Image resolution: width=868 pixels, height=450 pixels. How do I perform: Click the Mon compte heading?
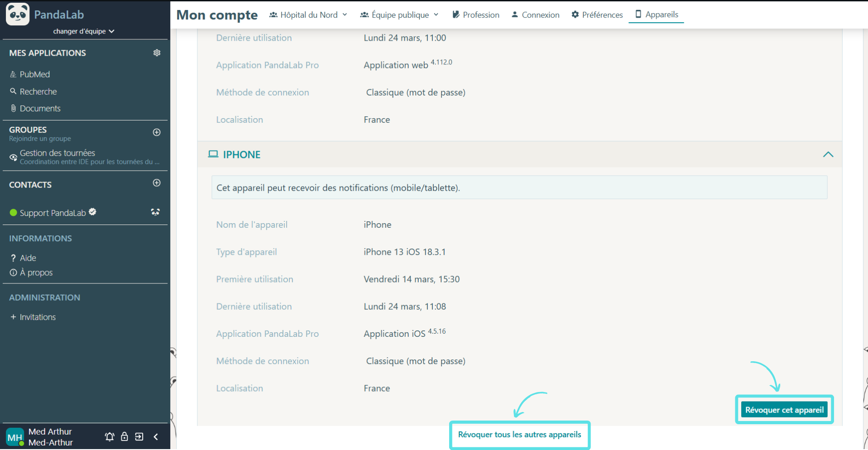coord(217,15)
